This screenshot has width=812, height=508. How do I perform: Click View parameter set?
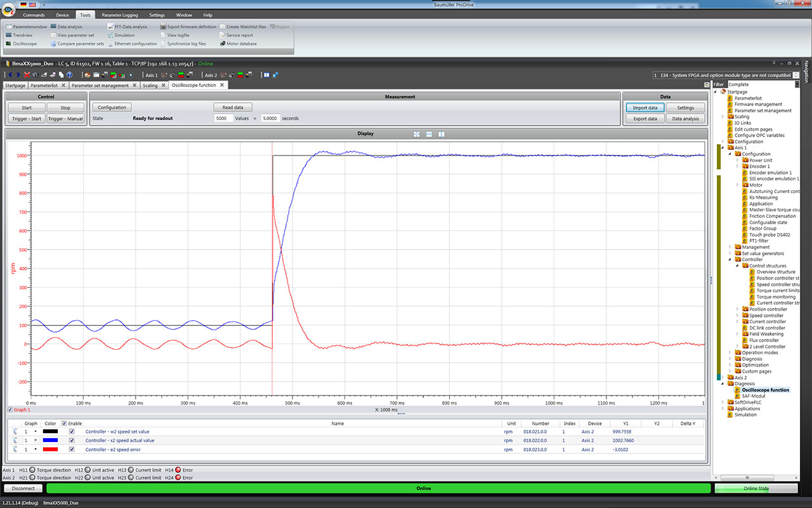(x=72, y=35)
